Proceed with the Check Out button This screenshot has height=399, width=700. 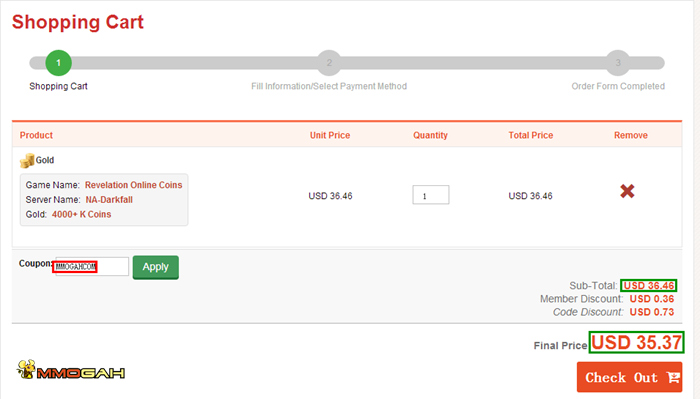[629, 377]
